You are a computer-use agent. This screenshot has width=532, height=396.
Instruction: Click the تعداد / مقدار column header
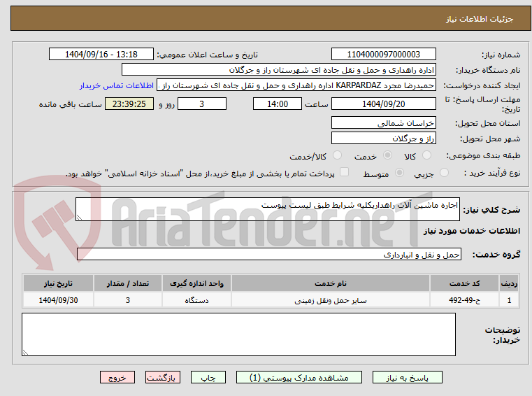click(x=127, y=283)
